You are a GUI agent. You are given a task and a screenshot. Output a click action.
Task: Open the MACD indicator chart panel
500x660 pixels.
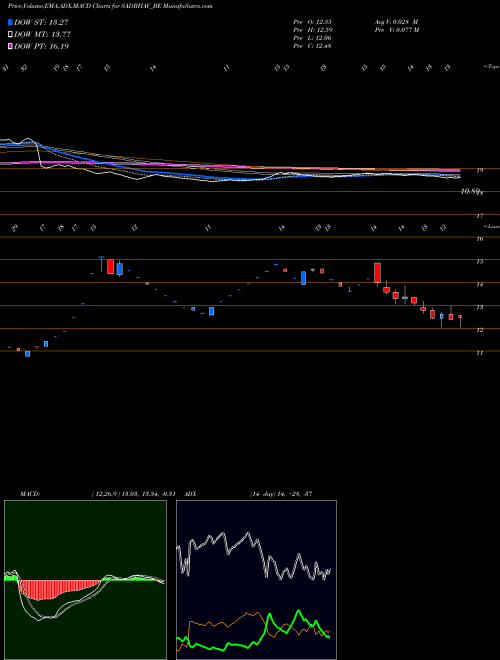[85, 580]
